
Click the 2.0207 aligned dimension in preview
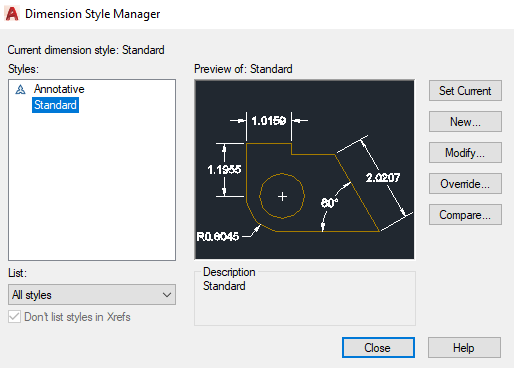tap(383, 177)
